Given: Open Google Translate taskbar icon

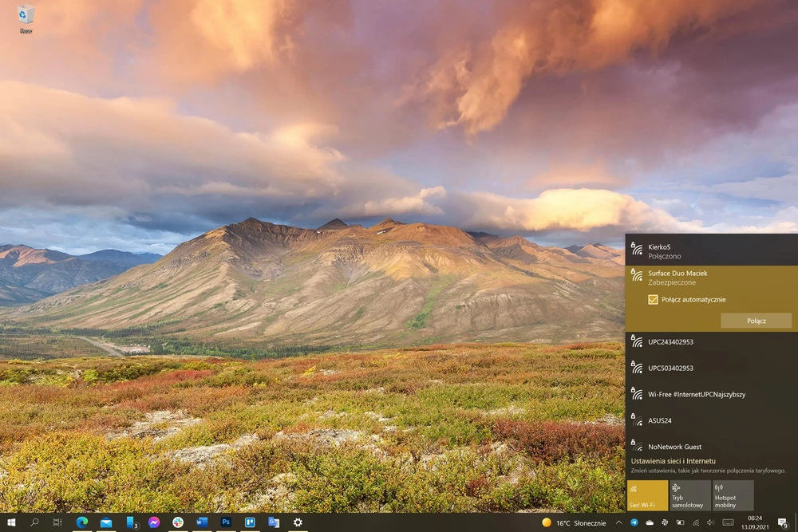Looking at the screenshot, I should pos(274,522).
